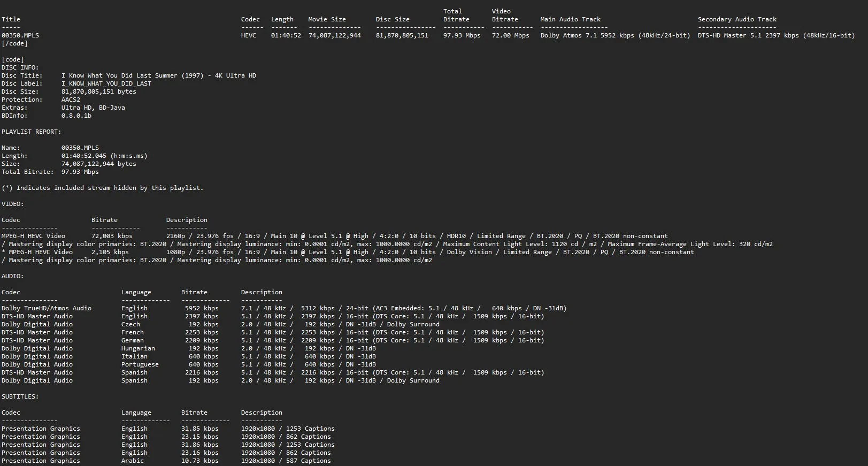Click the 'VIDEO:' section heading
Viewport: 868px width, 466px height.
pos(12,204)
